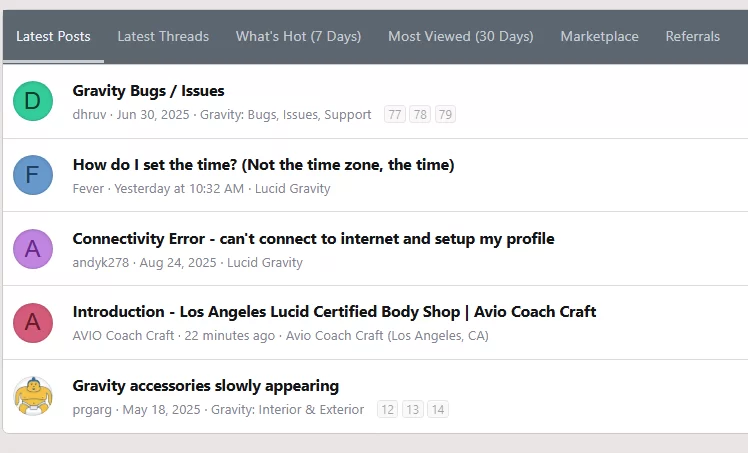Jump to page 12 of accessories thread

pyautogui.click(x=387, y=410)
